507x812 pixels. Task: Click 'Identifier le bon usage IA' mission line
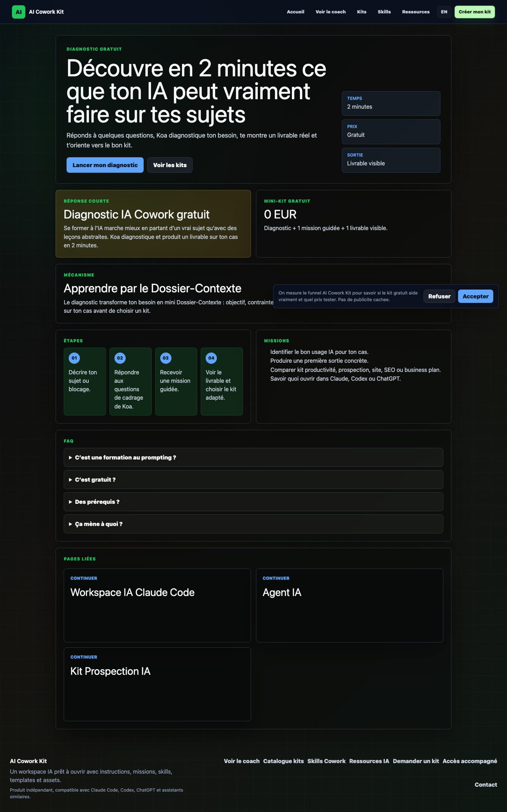319,352
